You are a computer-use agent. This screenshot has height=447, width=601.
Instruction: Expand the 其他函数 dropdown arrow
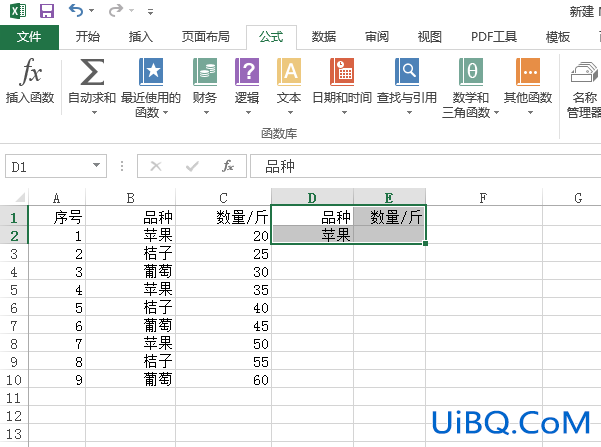[530, 112]
